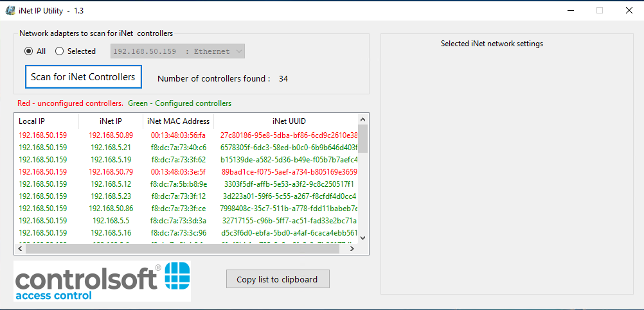Minimize the iNet IP Utility window

pyautogui.click(x=571, y=11)
